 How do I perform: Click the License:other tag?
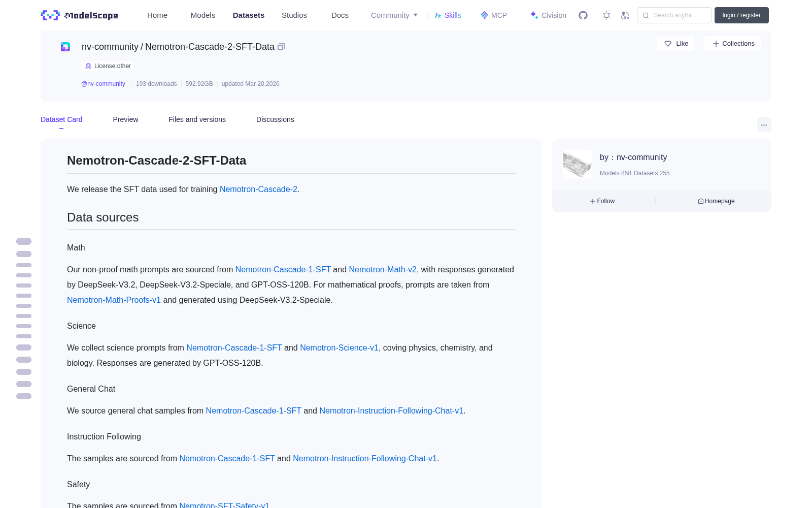pyautogui.click(x=108, y=66)
